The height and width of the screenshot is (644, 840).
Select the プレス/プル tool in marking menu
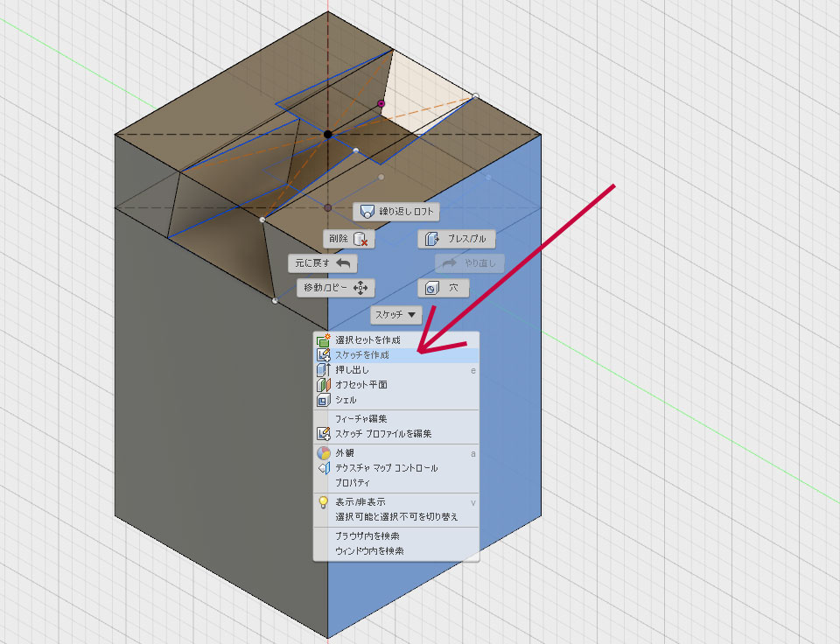pyautogui.click(x=456, y=239)
